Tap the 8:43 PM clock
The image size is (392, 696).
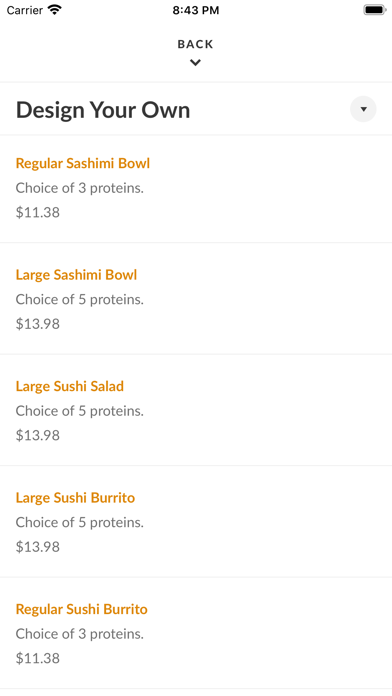click(196, 10)
